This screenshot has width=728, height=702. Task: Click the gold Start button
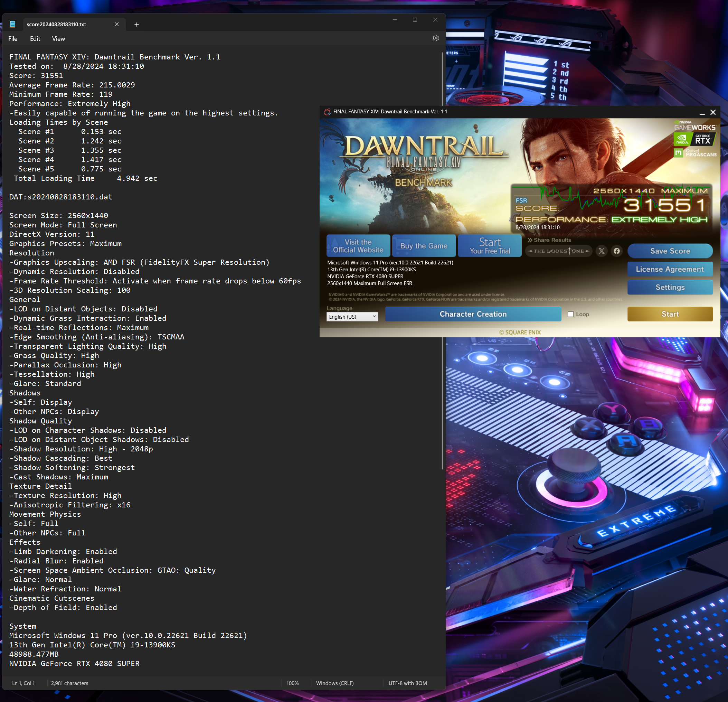pos(670,314)
